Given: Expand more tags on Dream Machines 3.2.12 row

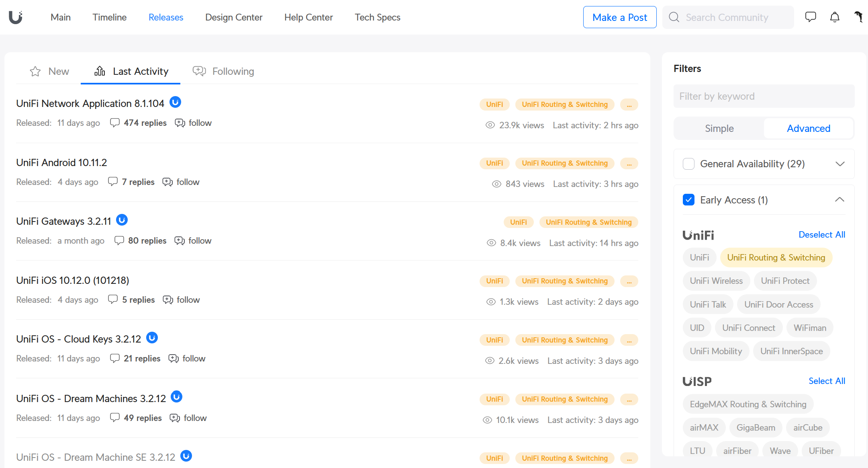Looking at the screenshot, I should 629,399.
